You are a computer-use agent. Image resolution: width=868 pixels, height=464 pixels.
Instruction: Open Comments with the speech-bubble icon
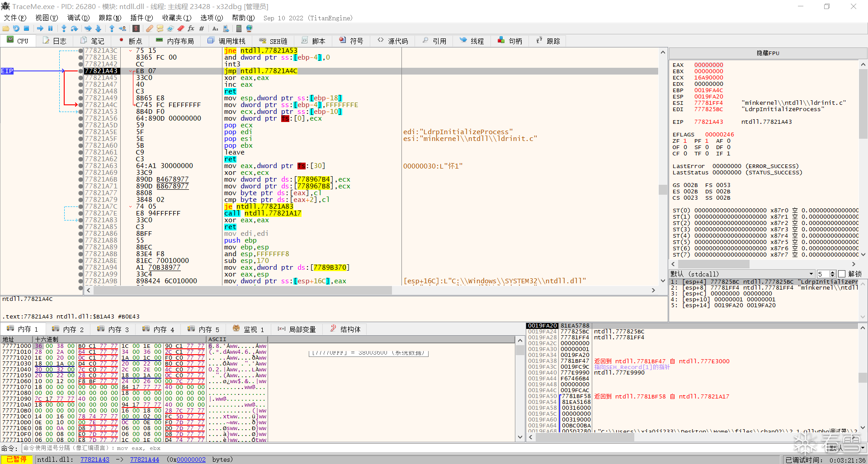(x=160, y=28)
